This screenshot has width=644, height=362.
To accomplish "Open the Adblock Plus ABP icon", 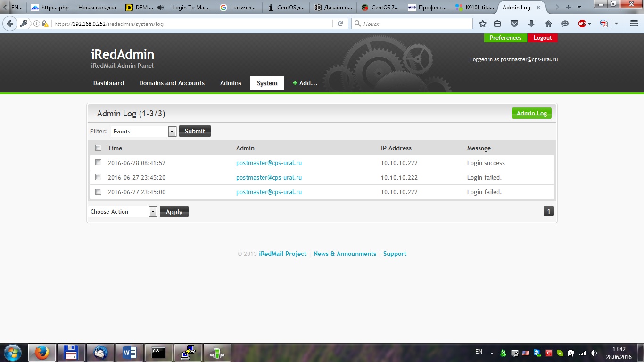I will [582, 24].
